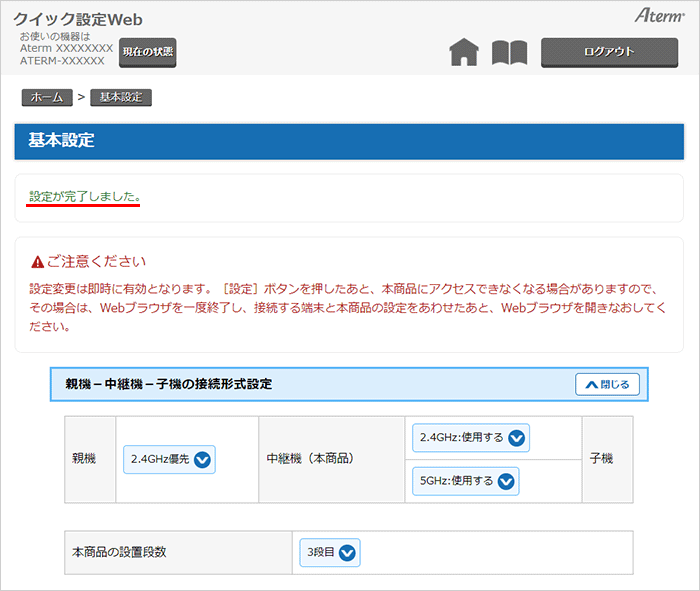Viewport: 700px width, 591px height.
Task: Click the Aterm logo
Action: pos(657,16)
